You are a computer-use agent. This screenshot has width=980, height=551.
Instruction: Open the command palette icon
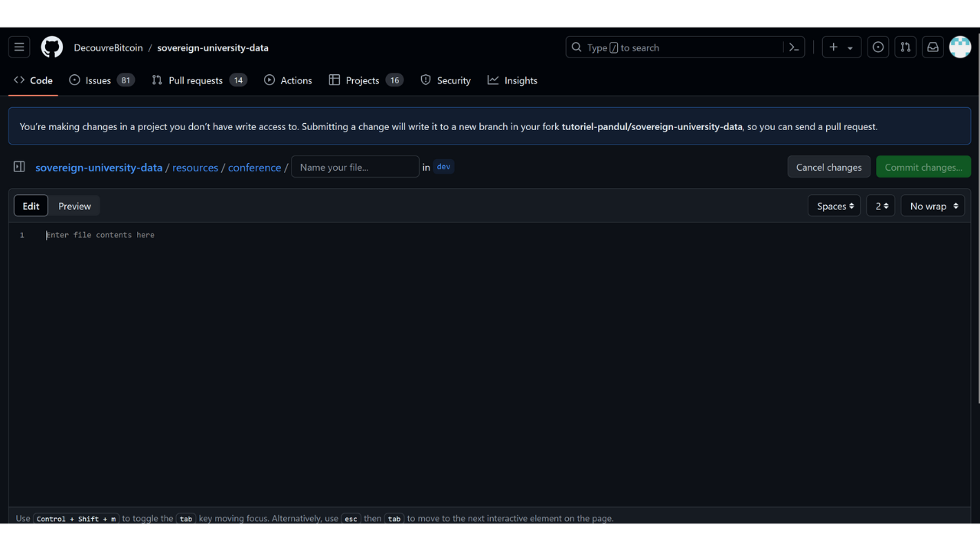pyautogui.click(x=794, y=47)
